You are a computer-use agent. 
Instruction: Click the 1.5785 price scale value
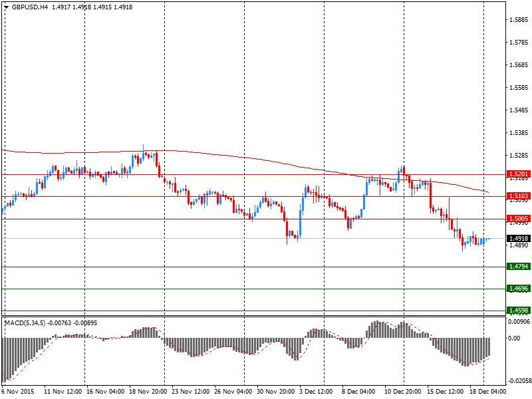(x=519, y=43)
